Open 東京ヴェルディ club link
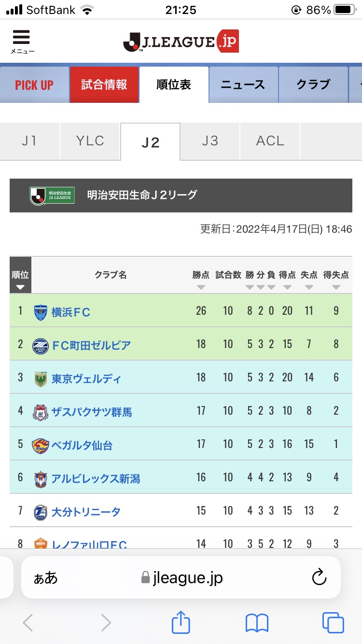Viewport: 362px width, 644px height. tap(86, 378)
